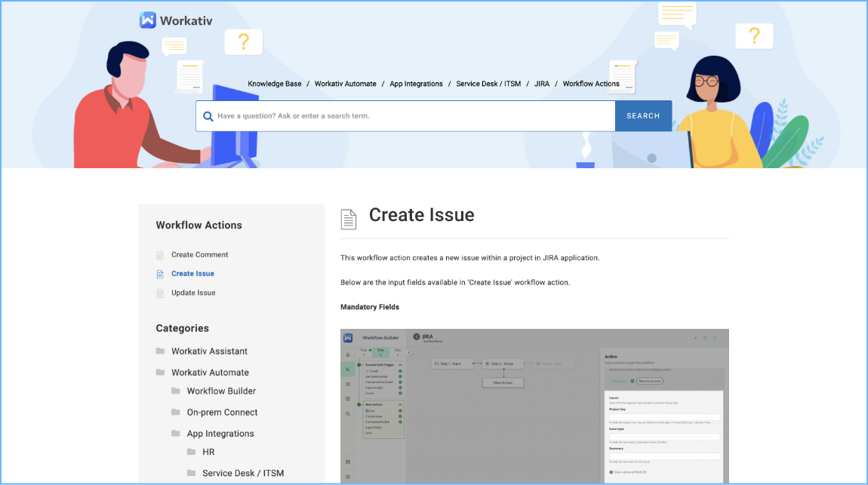
Task: Open the Workativ Assistant category
Action: [x=209, y=351]
